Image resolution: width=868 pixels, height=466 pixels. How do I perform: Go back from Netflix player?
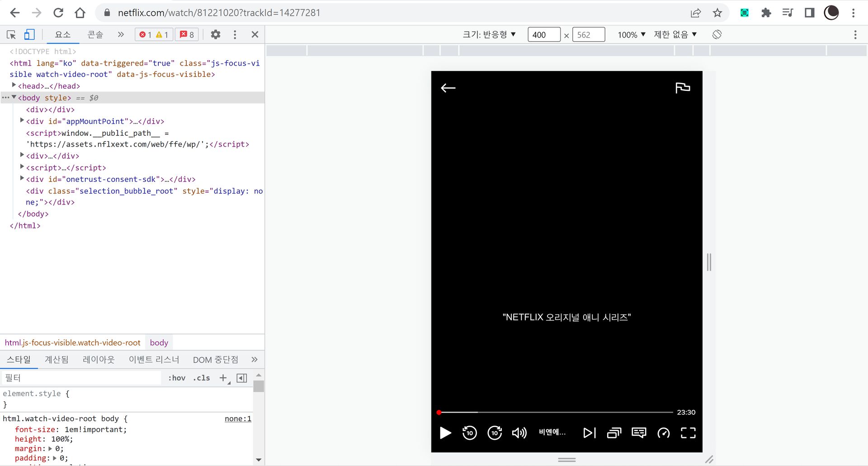point(448,88)
